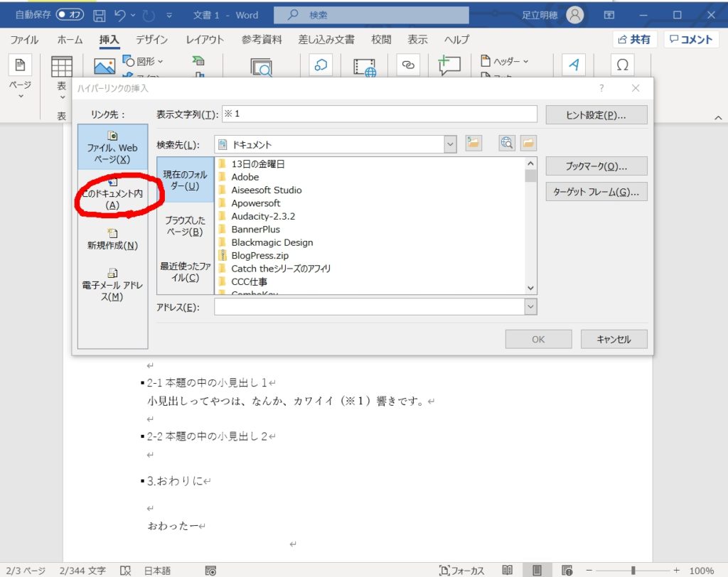Click the キャンセル button
This screenshot has width=728, height=577.
click(614, 339)
